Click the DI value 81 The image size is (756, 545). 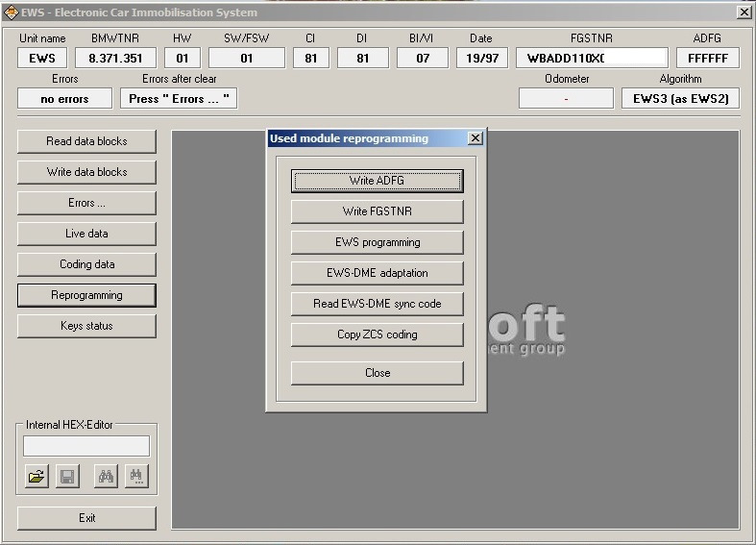point(363,59)
